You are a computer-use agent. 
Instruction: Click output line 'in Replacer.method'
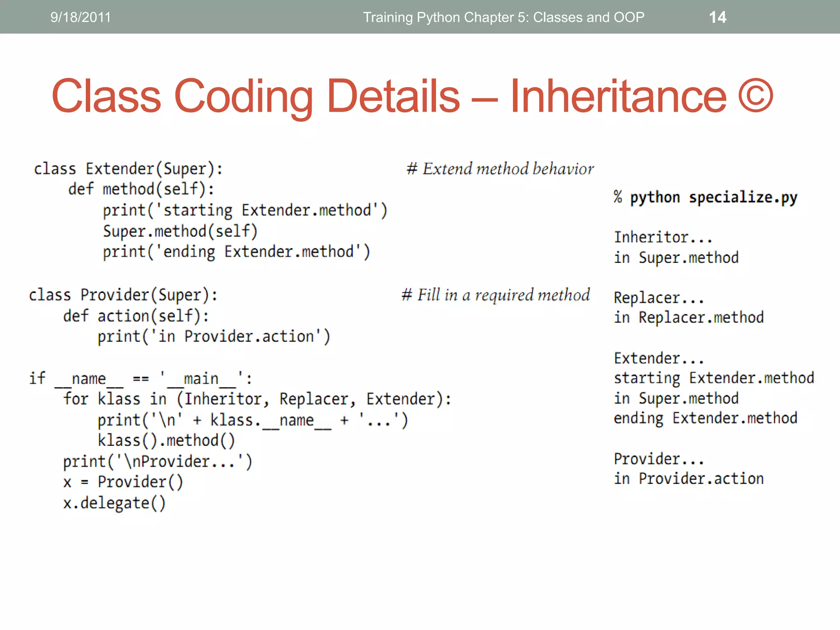pos(689,317)
